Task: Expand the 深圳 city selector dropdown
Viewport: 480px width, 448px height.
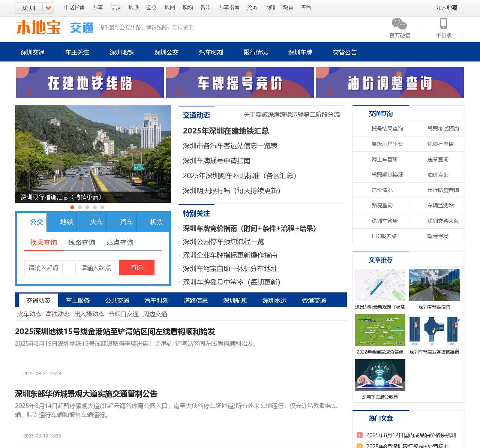Action: pyautogui.click(x=48, y=8)
